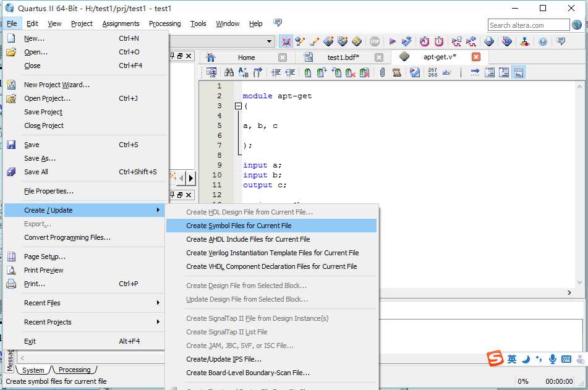588x390 pixels.
Task: Click the Replace text A-B icon
Action: [244, 72]
